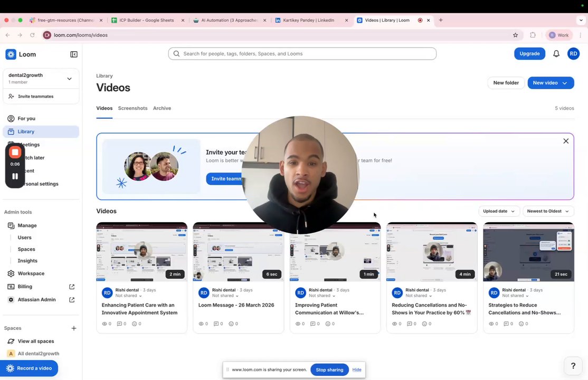Click Loom Message - 26 March 2026 title

[236, 306]
